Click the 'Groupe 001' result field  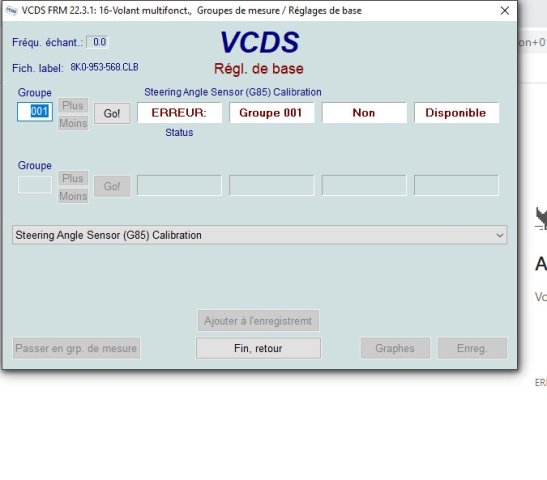(x=271, y=113)
